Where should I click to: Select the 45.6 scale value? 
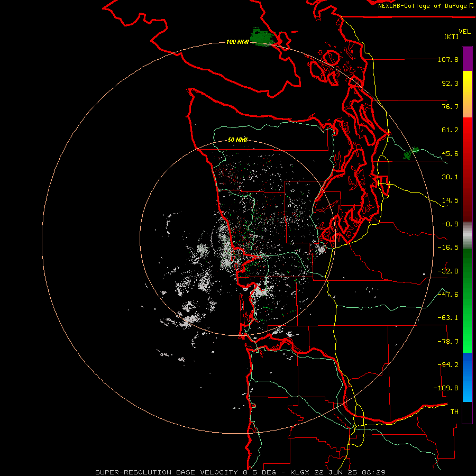pyautogui.click(x=450, y=153)
